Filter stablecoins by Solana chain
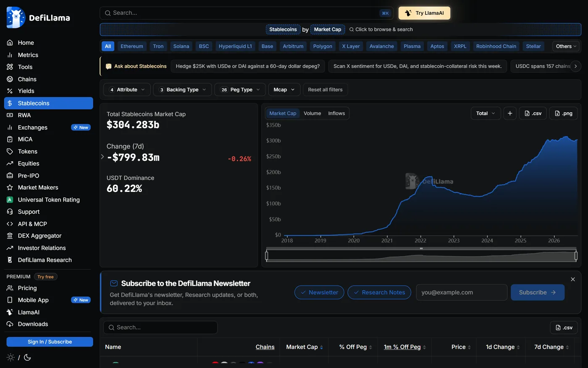 tap(181, 46)
